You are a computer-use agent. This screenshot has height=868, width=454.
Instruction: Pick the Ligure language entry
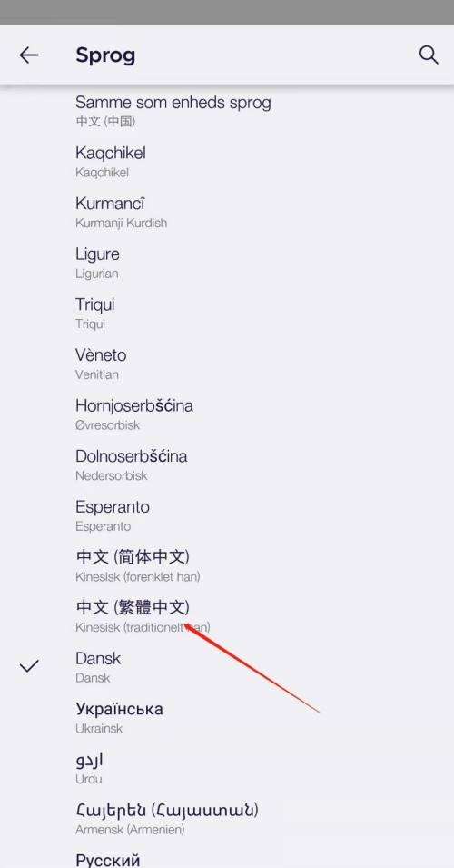click(227, 263)
